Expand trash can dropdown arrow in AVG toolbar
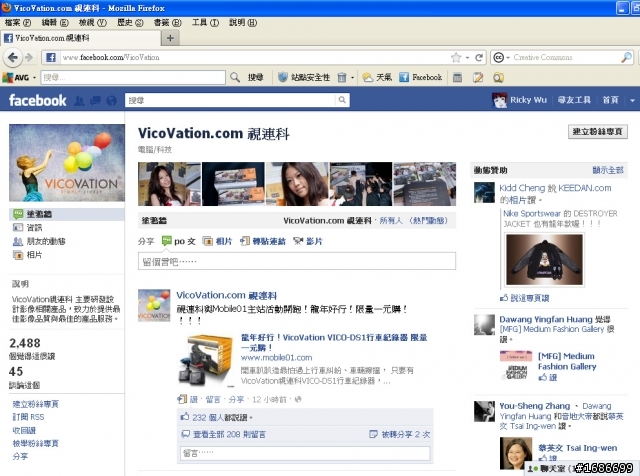Viewport: 640px width, 476px height. pyautogui.click(x=352, y=78)
